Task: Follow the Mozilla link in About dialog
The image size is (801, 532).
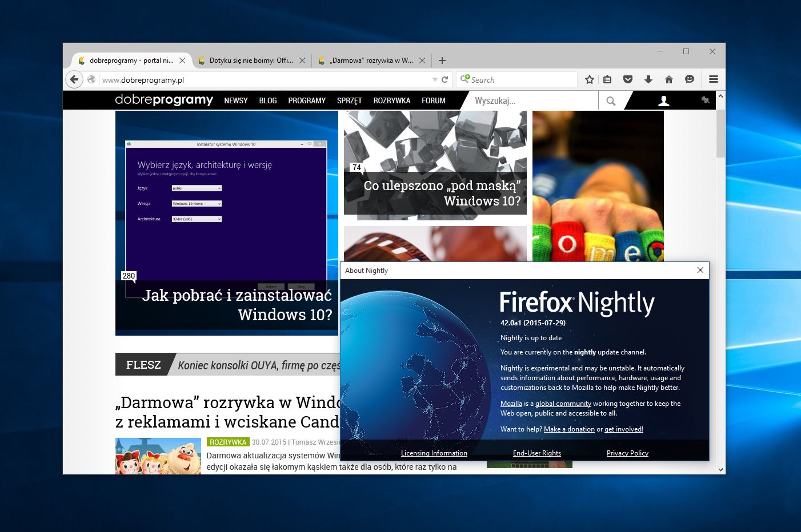Action: (x=511, y=404)
